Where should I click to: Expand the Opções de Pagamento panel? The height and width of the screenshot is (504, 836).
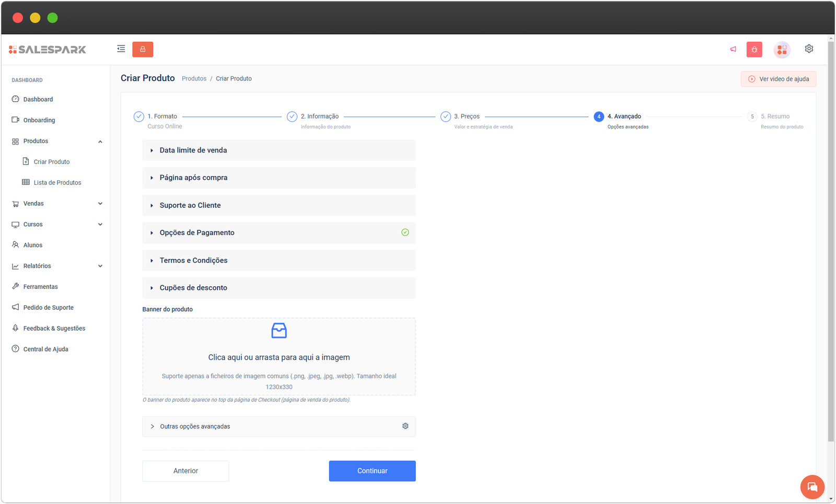[x=197, y=233]
